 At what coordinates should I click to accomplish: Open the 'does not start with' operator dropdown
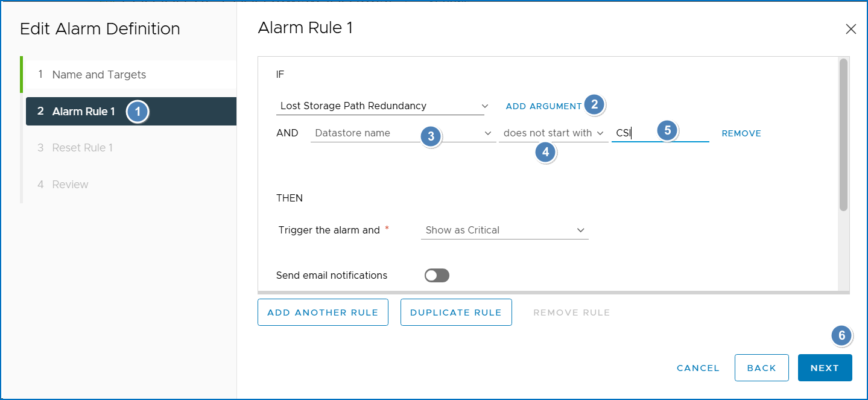(553, 133)
